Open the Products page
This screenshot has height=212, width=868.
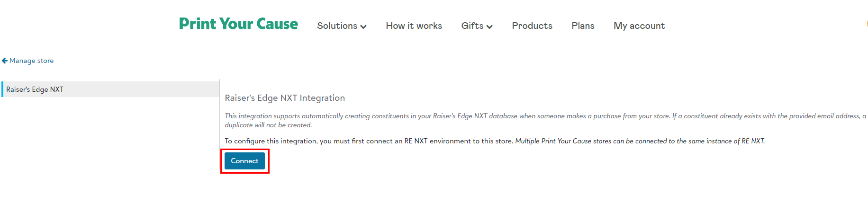(x=532, y=26)
